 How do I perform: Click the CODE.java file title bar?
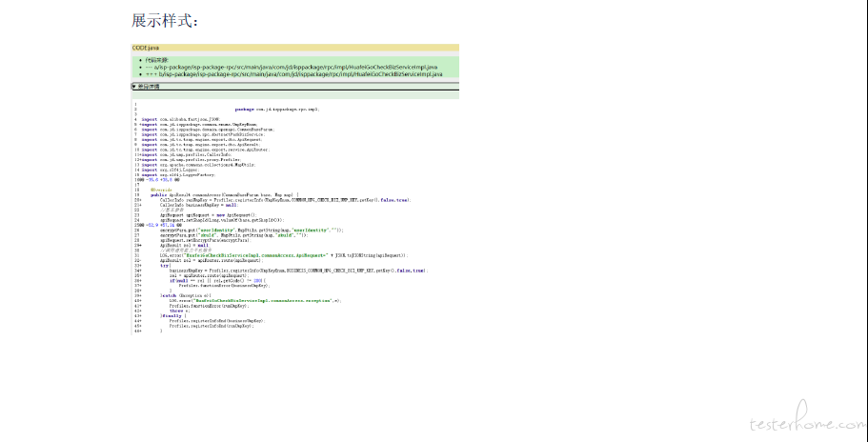(x=295, y=48)
